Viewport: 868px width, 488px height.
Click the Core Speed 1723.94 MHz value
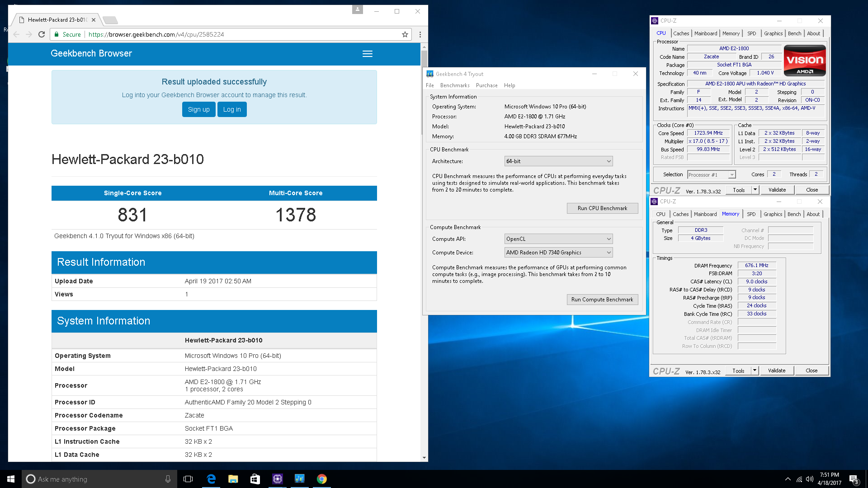click(x=708, y=133)
